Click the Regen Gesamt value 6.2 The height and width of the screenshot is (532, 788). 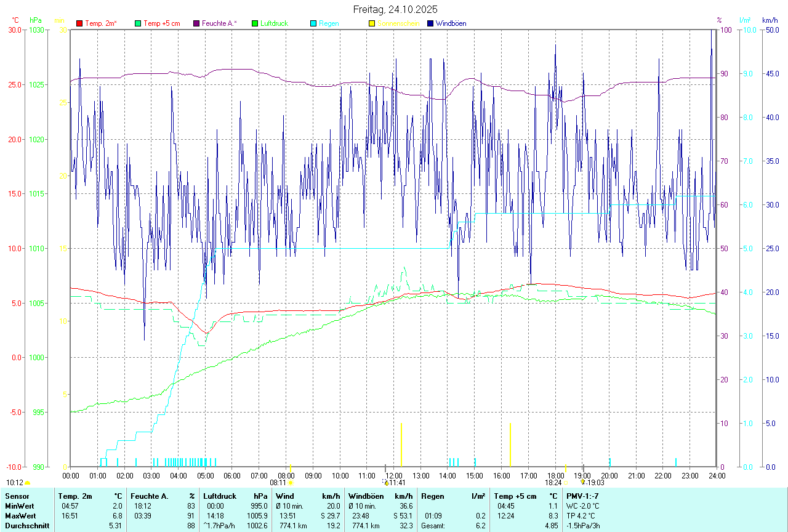[x=480, y=525]
